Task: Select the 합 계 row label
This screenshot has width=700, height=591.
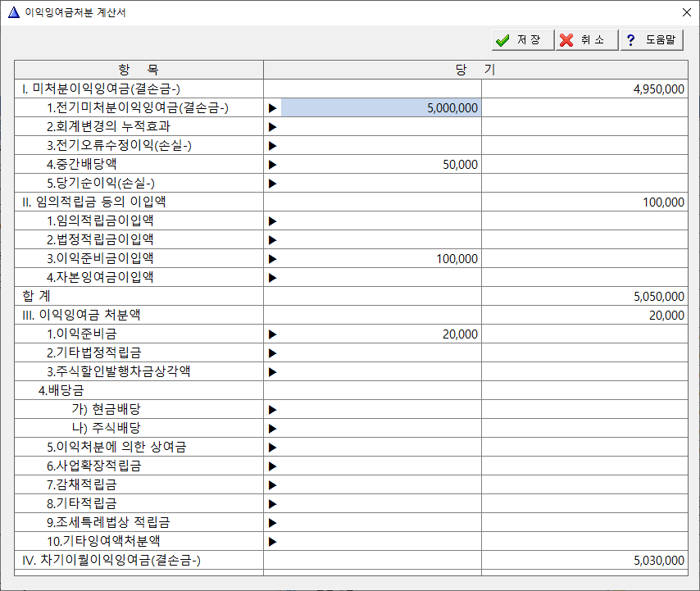Action: click(37, 296)
